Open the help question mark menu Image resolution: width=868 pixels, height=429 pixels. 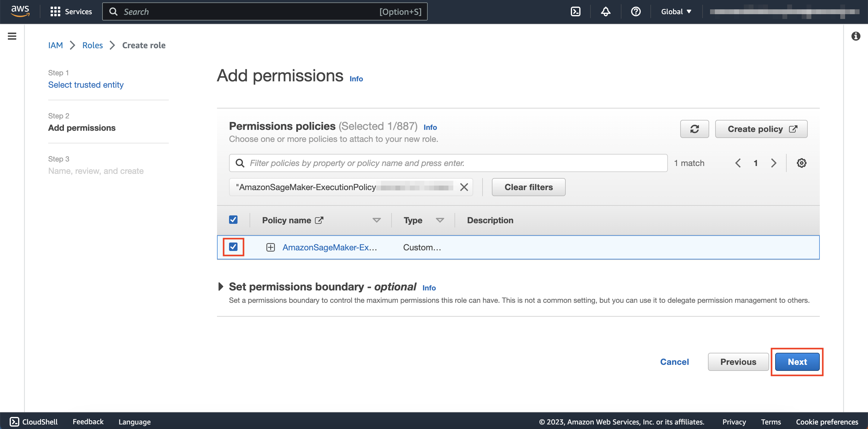636,12
